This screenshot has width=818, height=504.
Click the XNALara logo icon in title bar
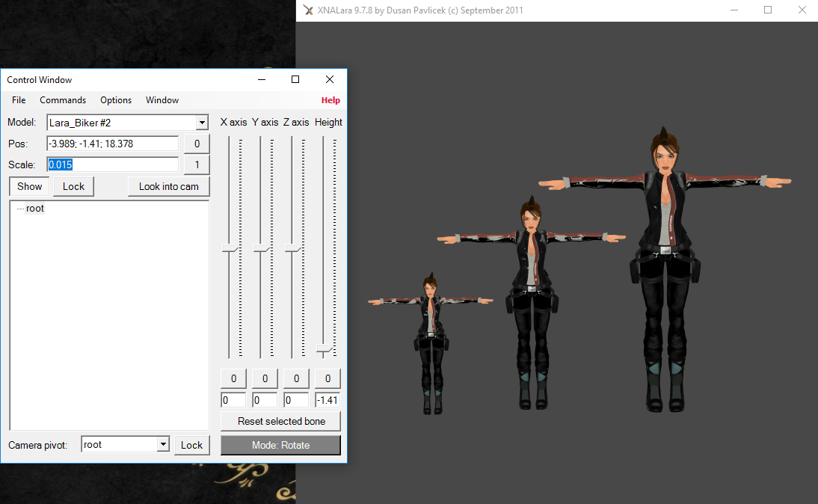(x=308, y=10)
